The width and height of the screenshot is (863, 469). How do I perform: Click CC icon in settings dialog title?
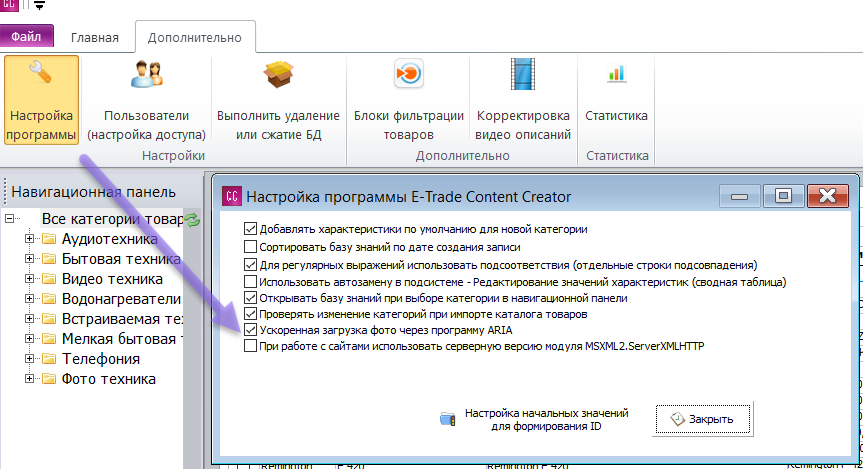click(232, 197)
